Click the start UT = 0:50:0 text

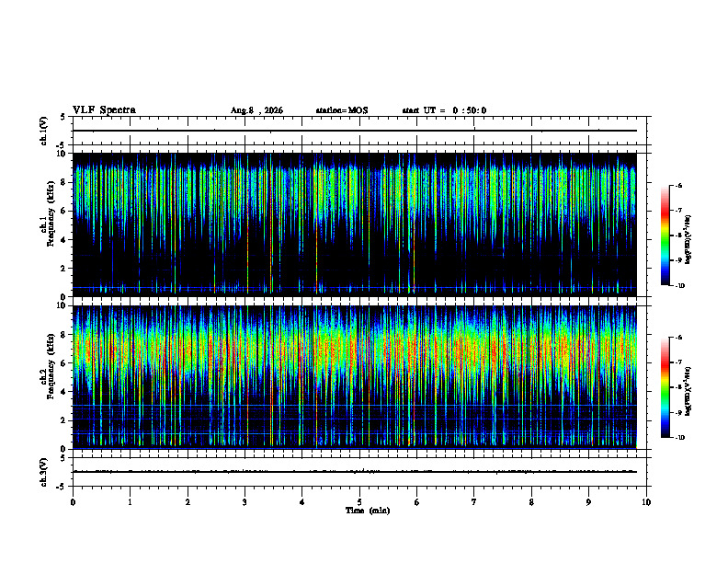click(444, 110)
